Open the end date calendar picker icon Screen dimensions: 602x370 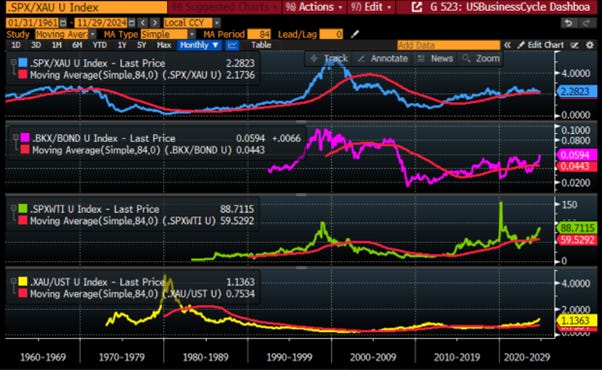tap(132, 23)
